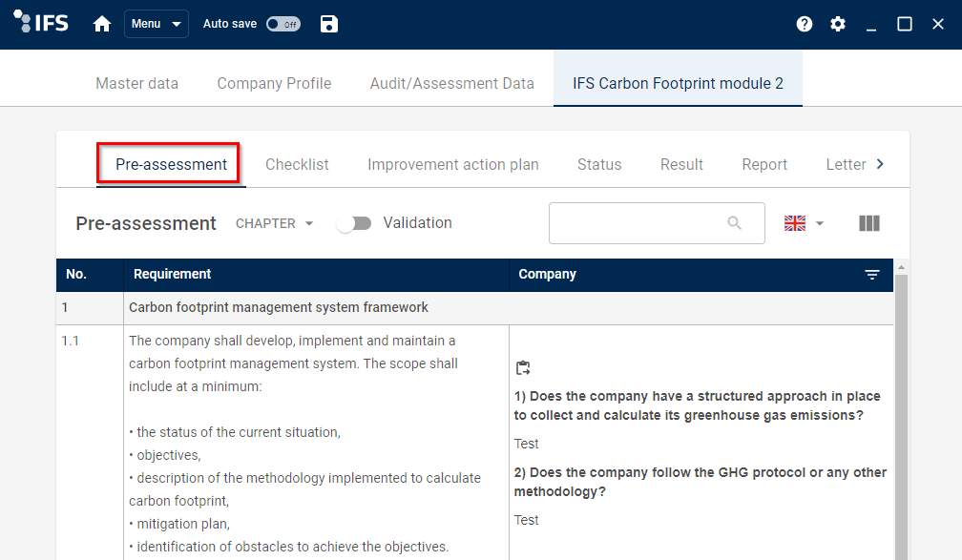This screenshot has height=560, width=962.
Task: Open the language flag dropdown
Action: click(804, 223)
